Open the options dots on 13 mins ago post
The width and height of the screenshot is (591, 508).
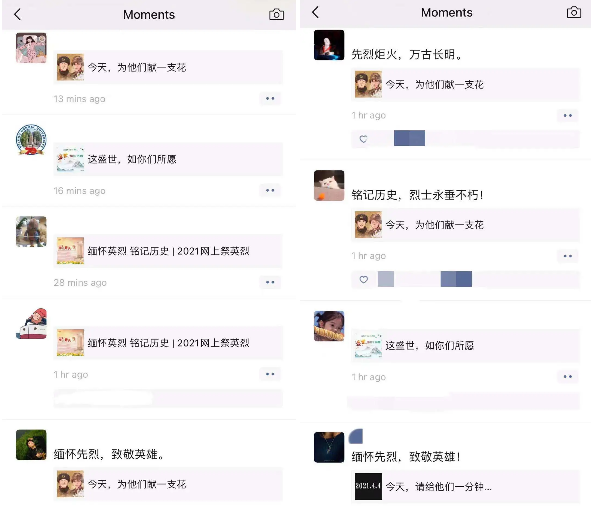tap(270, 99)
